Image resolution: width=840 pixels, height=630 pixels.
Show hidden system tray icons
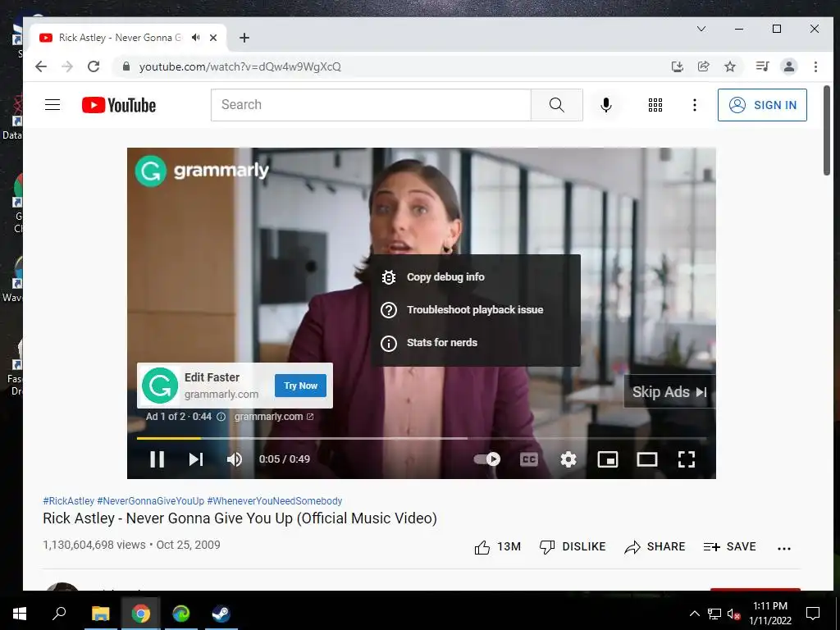(x=694, y=614)
